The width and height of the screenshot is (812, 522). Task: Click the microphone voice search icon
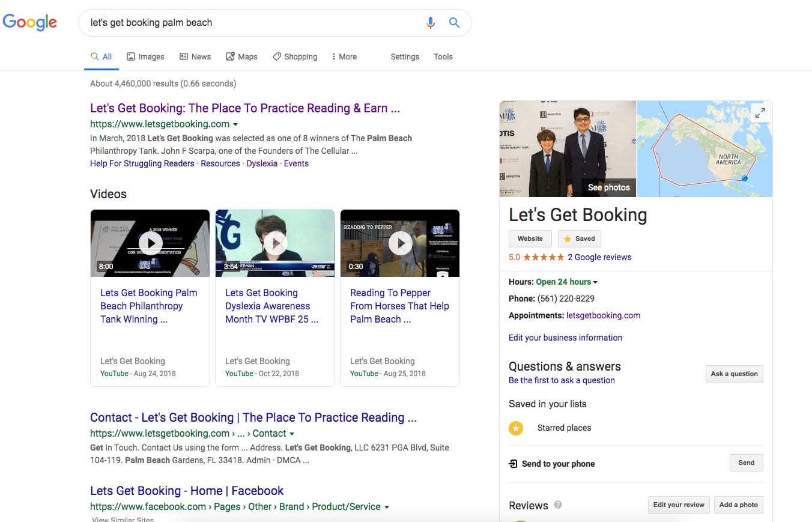430,23
